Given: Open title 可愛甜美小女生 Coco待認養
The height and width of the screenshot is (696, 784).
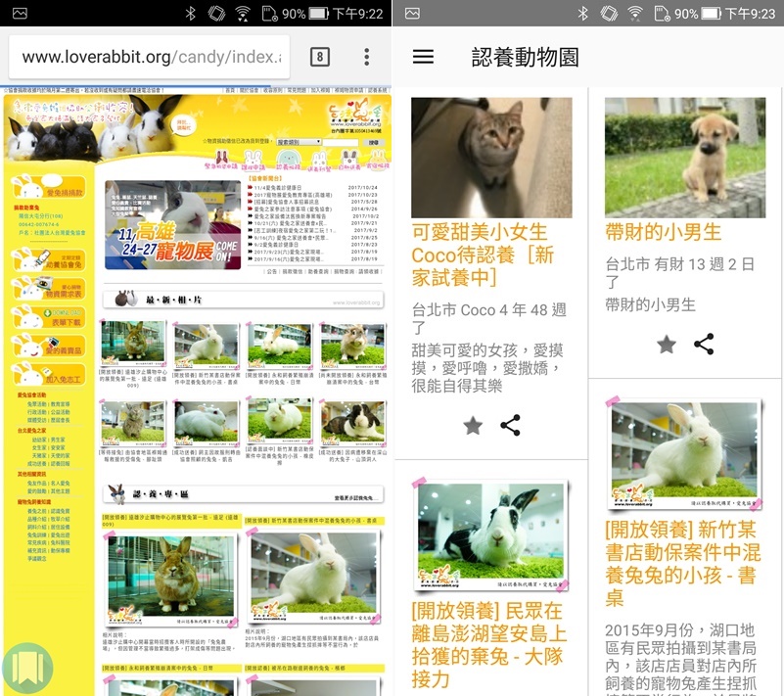Looking at the screenshot, I should point(483,255).
